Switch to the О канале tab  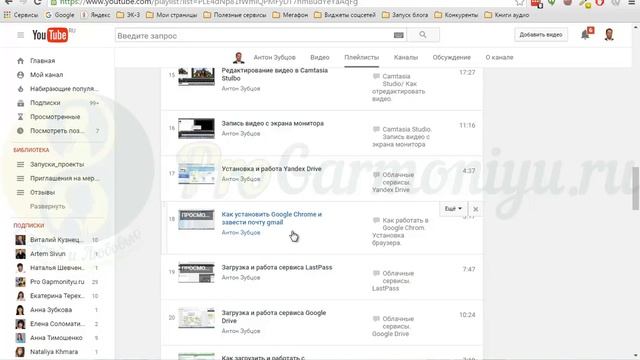[499, 58]
